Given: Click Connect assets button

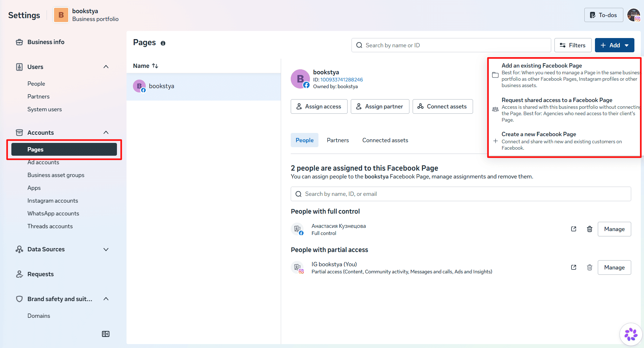Looking at the screenshot, I should click(442, 106).
